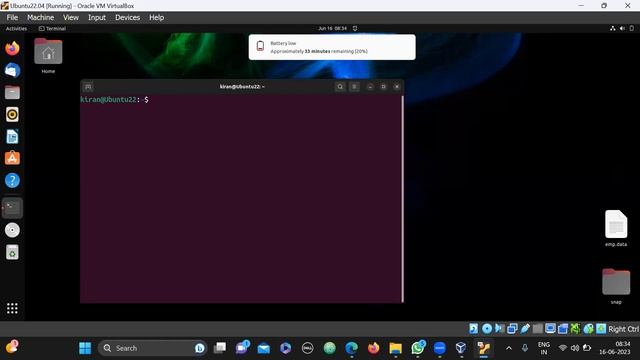This screenshot has height=360, width=640.
Task: Open the optical disc icon in dock
Action: (12, 230)
